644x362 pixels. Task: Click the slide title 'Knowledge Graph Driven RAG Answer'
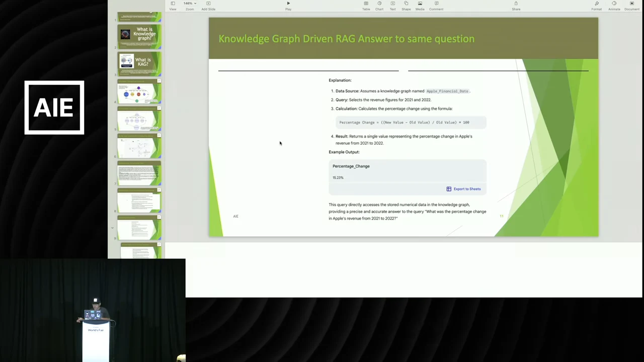[346, 39]
